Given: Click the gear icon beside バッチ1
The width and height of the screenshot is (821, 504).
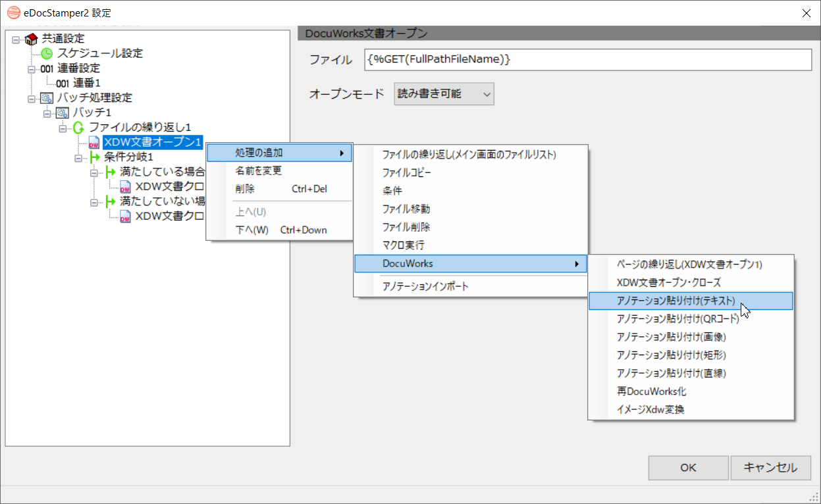Looking at the screenshot, I should coord(63,113).
